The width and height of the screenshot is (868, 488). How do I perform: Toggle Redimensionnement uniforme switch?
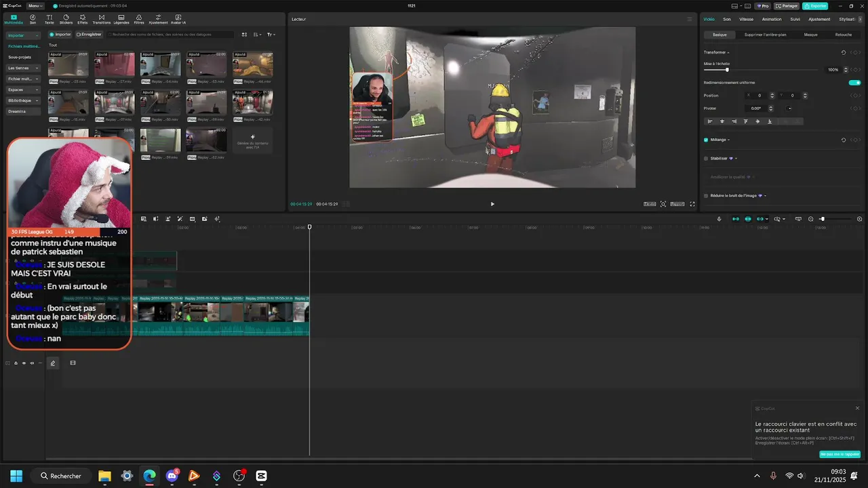point(854,83)
